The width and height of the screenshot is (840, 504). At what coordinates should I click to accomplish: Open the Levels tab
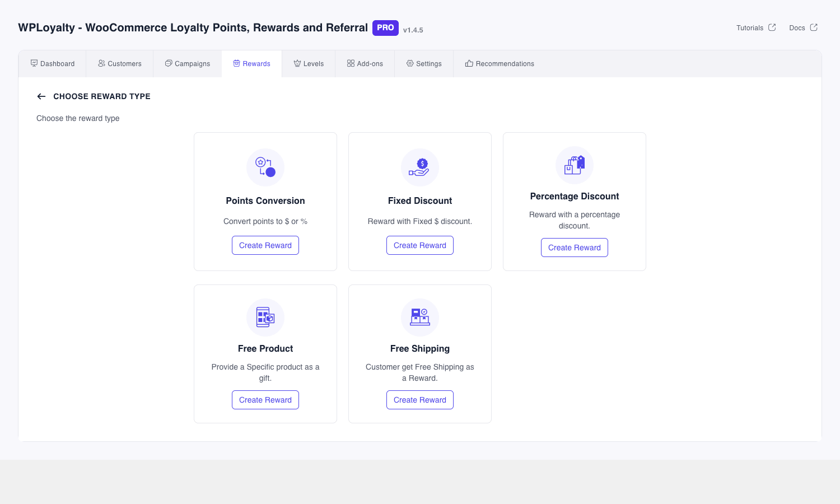click(309, 64)
